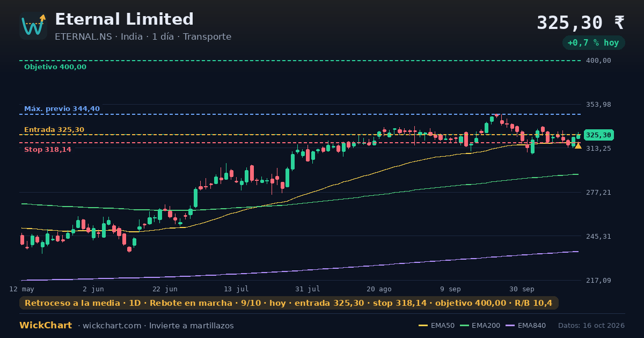Click the 13 jul date label
The height and width of the screenshot is (338, 644).
coord(236,289)
